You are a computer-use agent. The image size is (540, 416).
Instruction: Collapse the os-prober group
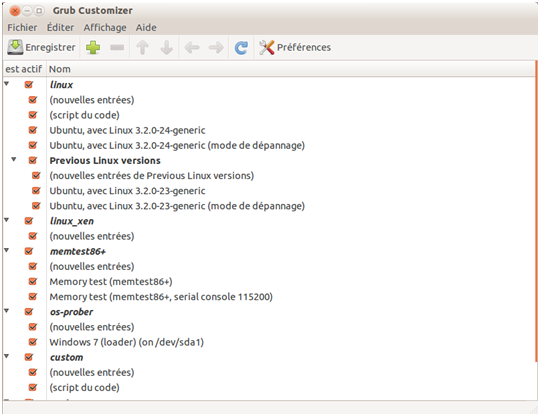tap(7, 311)
